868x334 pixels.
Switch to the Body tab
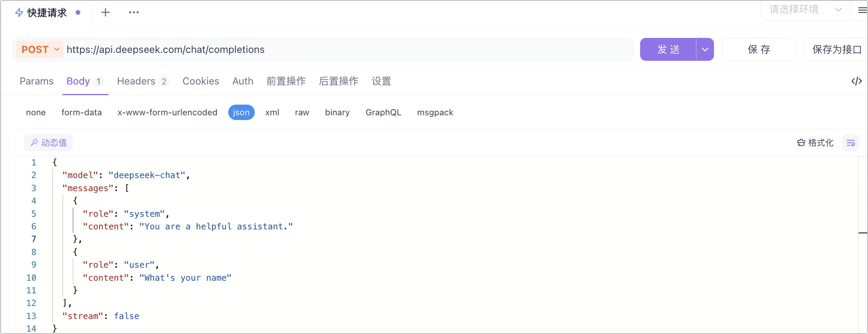(85, 81)
